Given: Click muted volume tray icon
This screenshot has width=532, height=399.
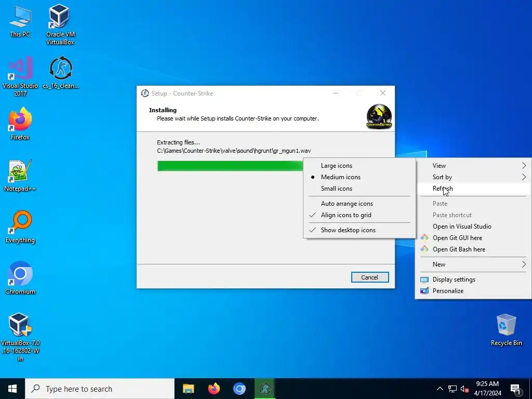Looking at the screenshot, I should click(x=464, y=389).
